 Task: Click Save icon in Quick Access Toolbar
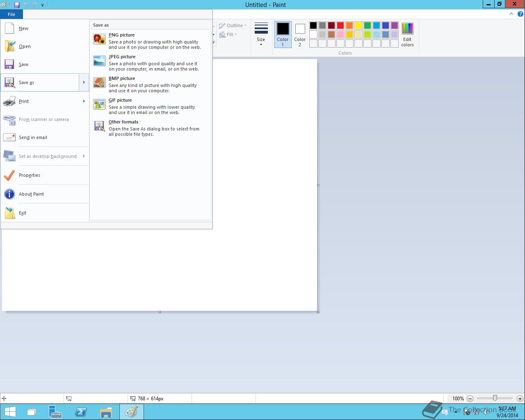pyautogui.click(x=17, y=5)
